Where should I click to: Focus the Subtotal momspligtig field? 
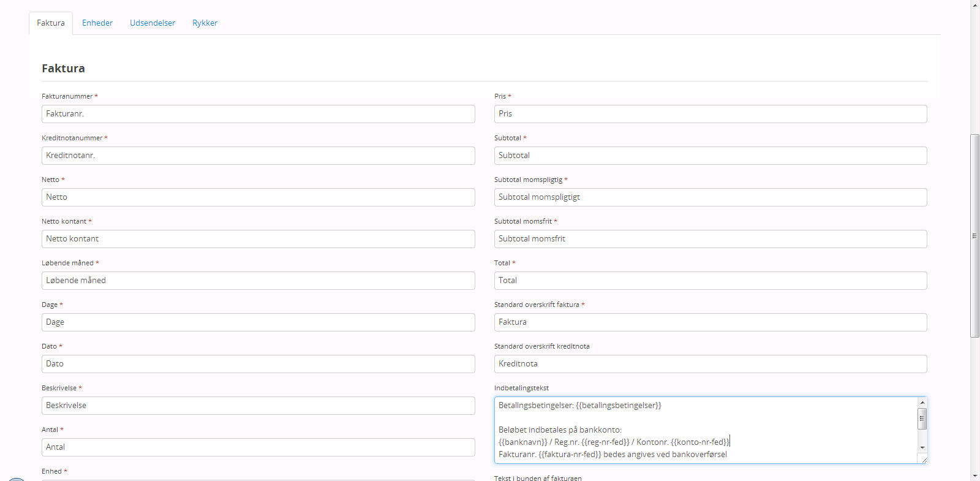coord(710,197)
